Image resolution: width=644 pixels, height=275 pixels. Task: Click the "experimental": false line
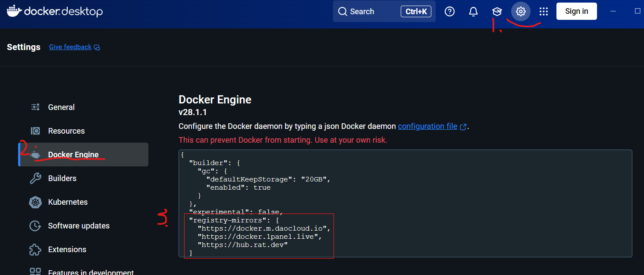click(236, 212)
